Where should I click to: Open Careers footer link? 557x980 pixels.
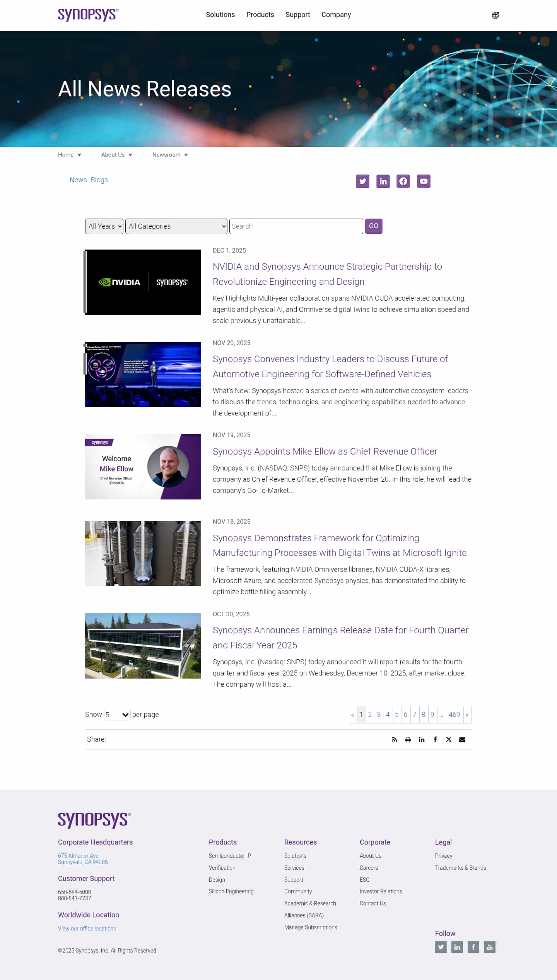(369, 868)
